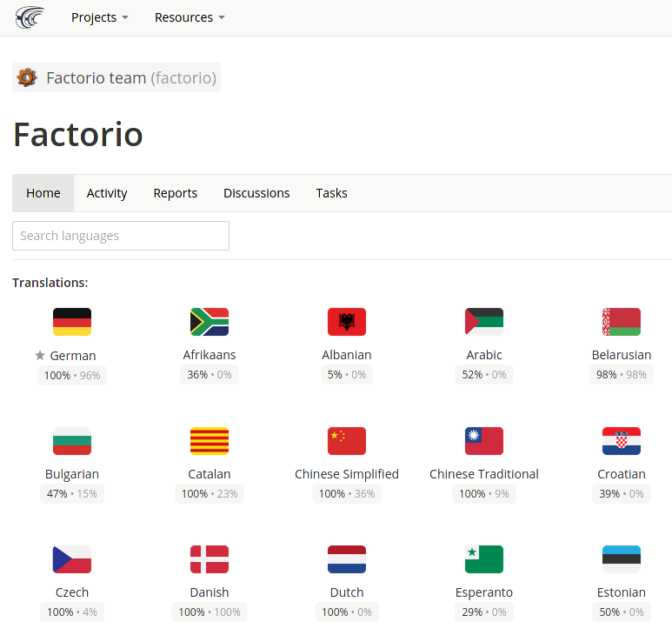Focus the Search languages field
The height and width of the screenshot is (642, 672).
click(x=121, y=236)
